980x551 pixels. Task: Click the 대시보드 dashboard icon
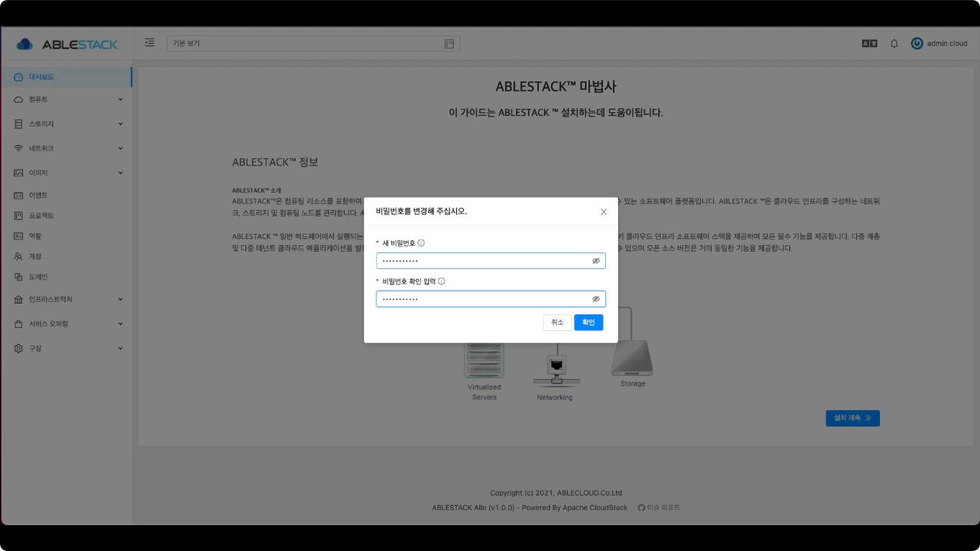click(x=19, y=77)
